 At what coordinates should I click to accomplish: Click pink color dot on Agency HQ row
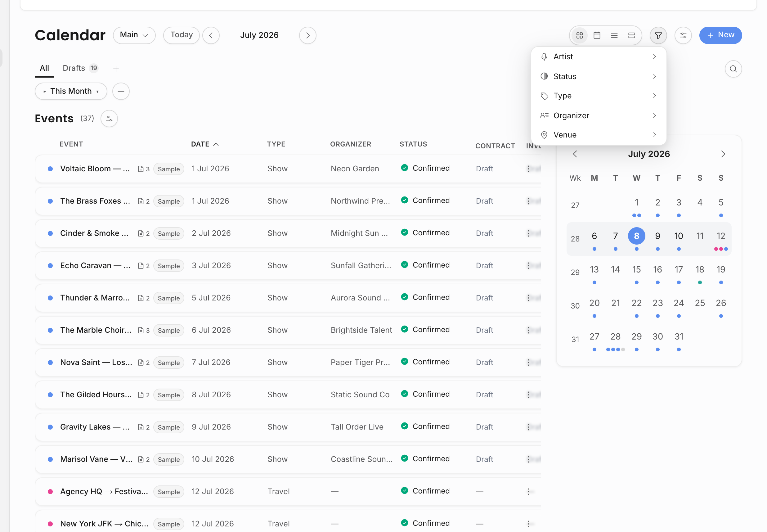point(50,492)
